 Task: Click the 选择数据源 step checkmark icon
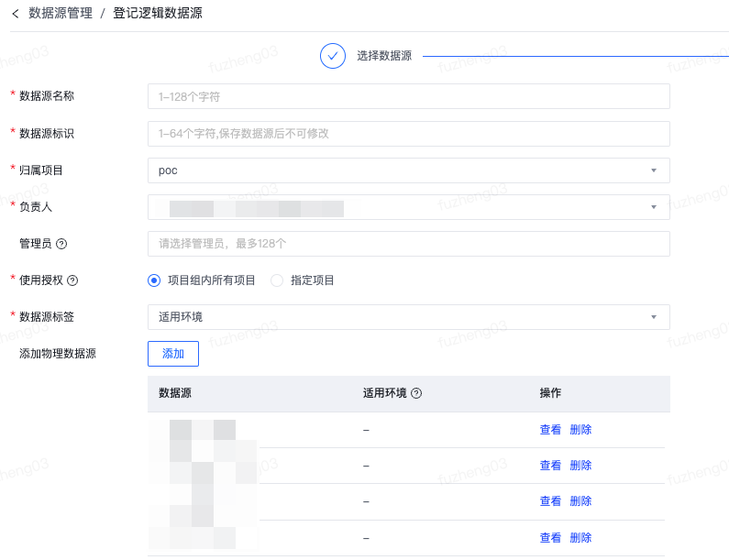click(x=332, y=56)
